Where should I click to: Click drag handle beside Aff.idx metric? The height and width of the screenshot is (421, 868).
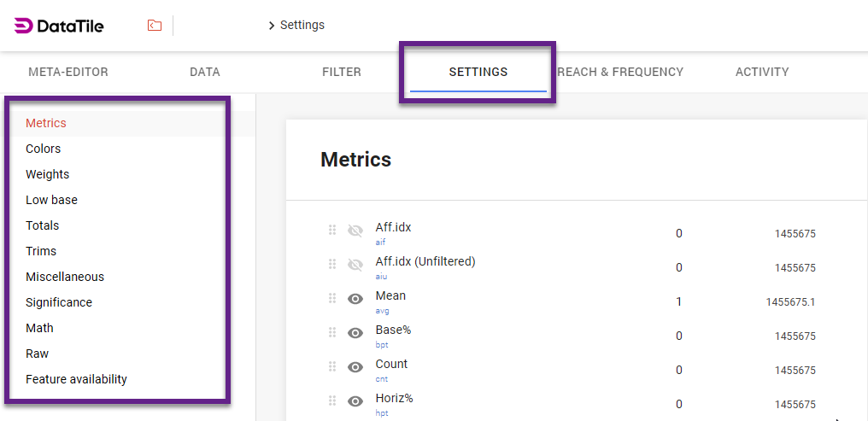(332, 230)
